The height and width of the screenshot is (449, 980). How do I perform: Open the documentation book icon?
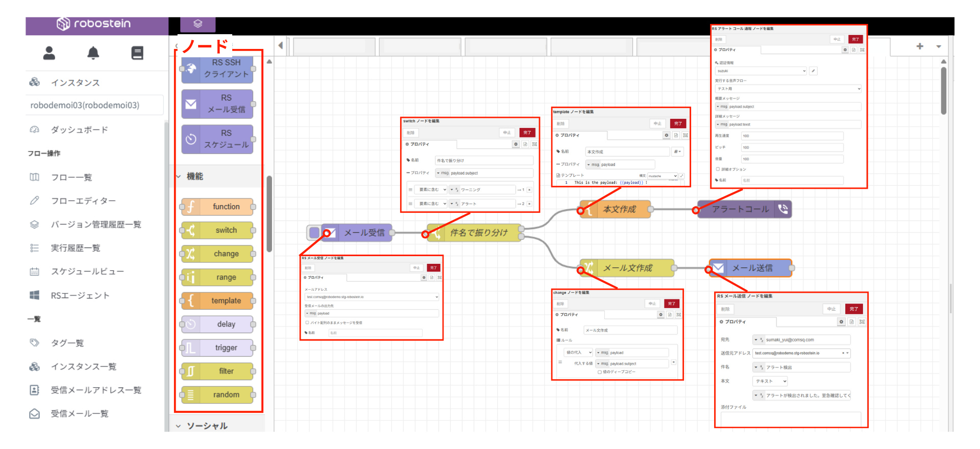tap(137, 53)
